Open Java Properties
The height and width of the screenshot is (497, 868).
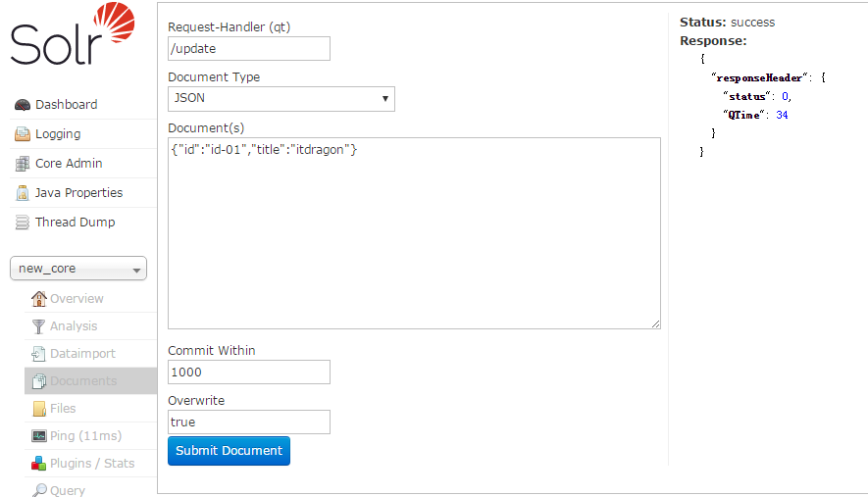point(78,192)
